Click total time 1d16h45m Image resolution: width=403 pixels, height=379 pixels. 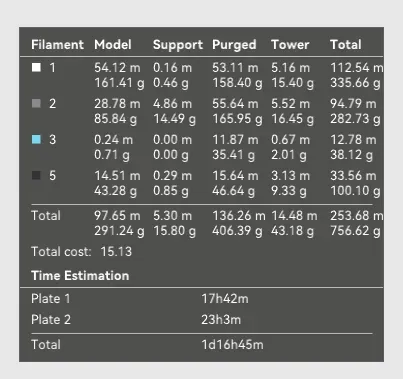[x=232, y=345]
